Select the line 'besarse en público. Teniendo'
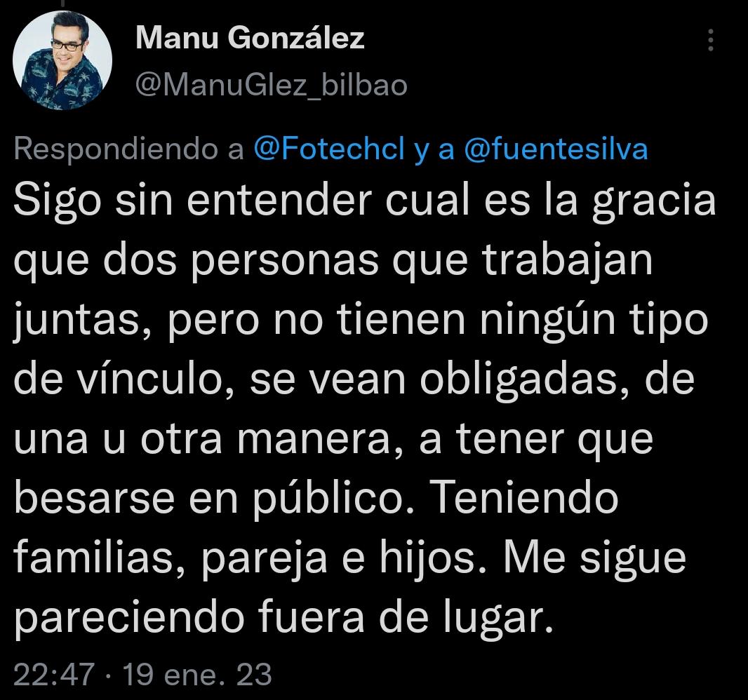Screen dimensions: 748x700 point(316,499)
